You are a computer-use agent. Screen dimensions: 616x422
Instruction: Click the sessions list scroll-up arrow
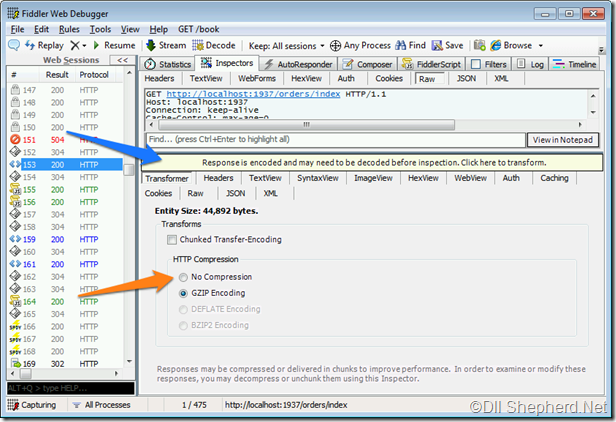129,73
